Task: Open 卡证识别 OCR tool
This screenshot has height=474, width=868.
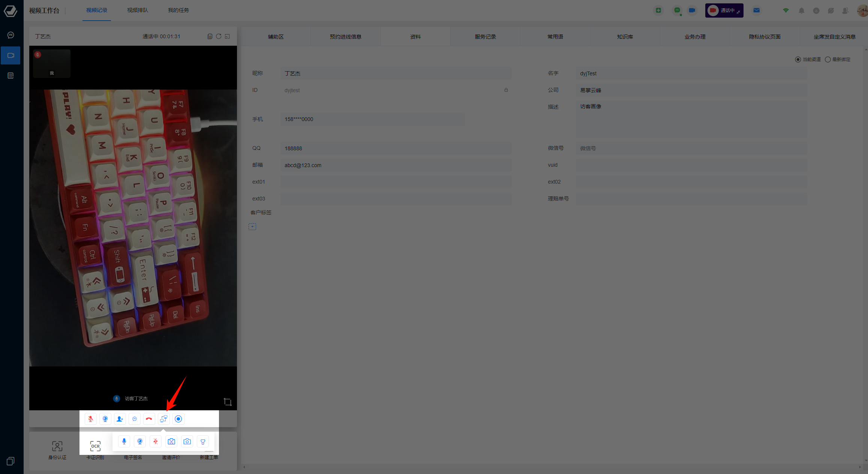Action: tap(95, 450)
